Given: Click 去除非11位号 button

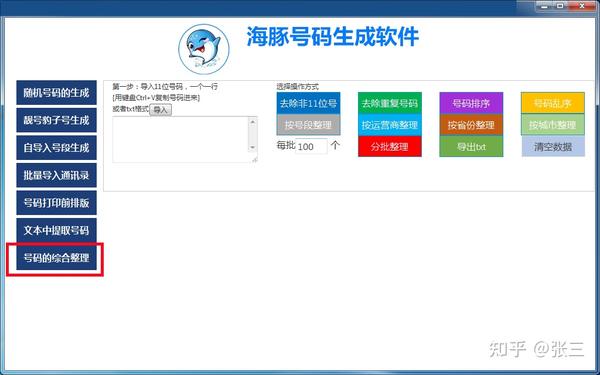Looking at the screenshot, I should click(x=308, y=103).
